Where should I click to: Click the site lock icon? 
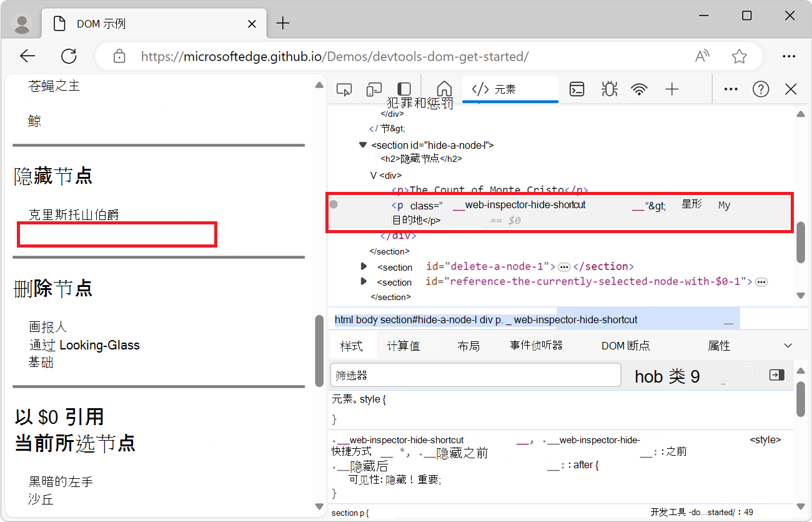(x=119, y=56)
